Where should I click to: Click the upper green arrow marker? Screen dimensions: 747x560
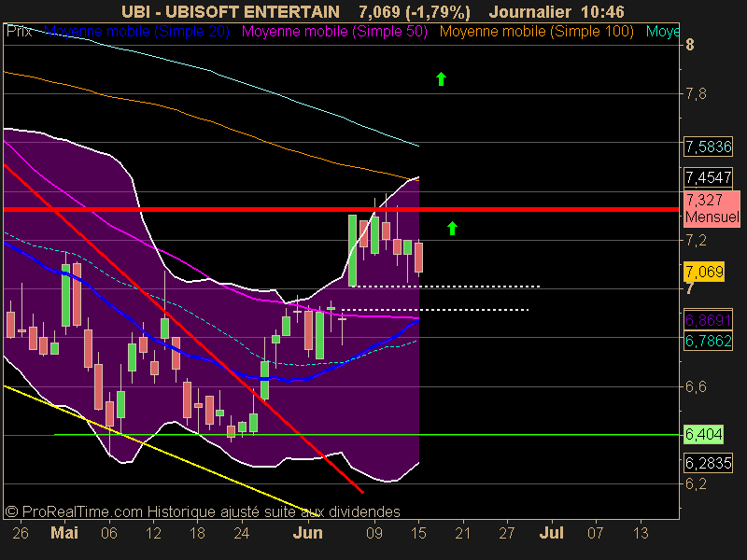(x=441, y=79)
